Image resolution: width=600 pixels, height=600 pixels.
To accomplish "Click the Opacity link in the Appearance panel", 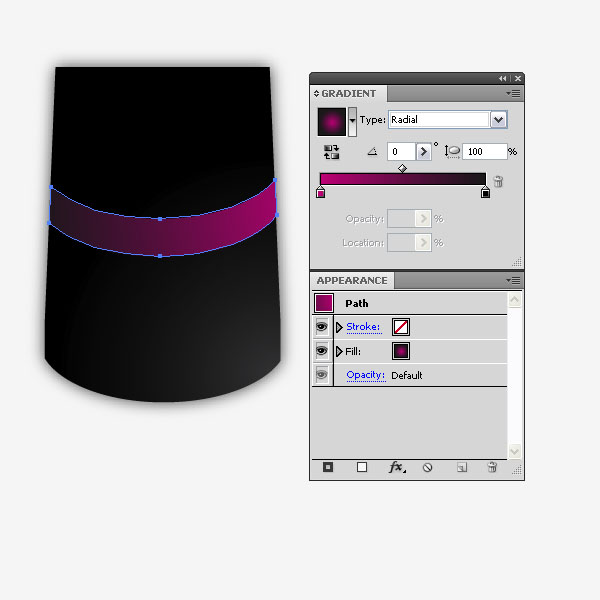I will click(366, 375).
